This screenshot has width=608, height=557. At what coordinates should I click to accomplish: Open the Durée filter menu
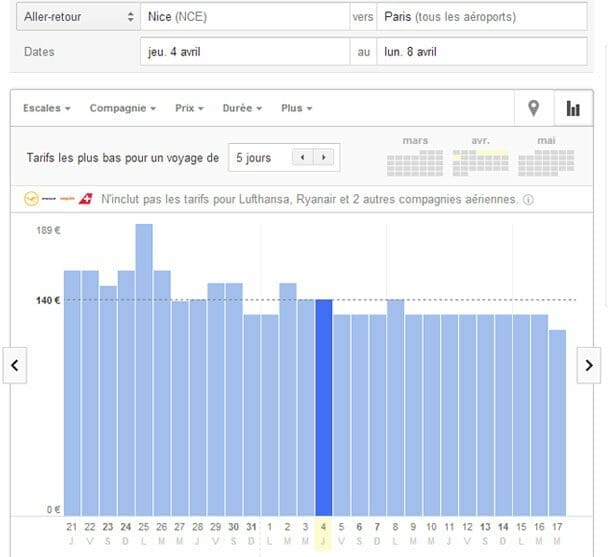(x=244, y=108)
